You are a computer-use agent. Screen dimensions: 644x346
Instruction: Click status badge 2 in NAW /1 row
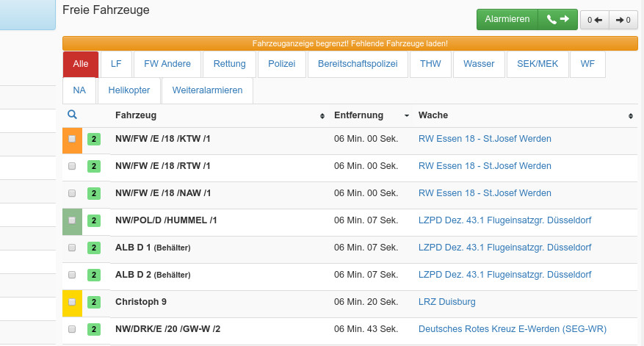click(94, 193)
